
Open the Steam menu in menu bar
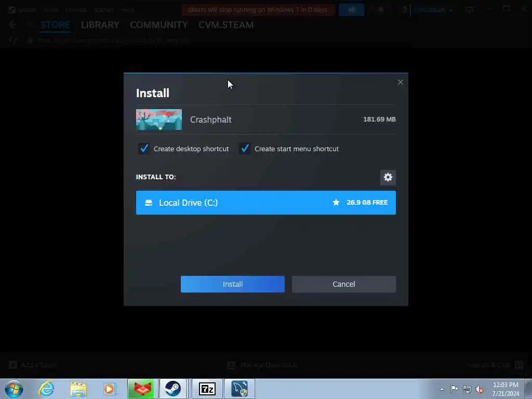point(27,10)
